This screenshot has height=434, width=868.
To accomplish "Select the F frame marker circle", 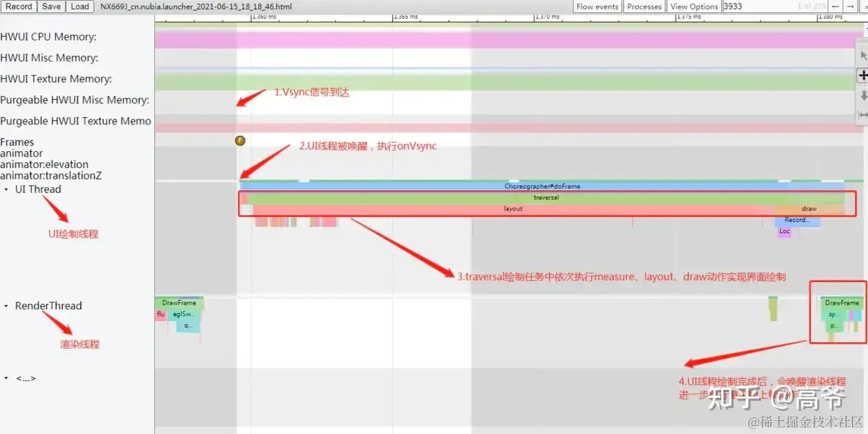I will (240, 140).
